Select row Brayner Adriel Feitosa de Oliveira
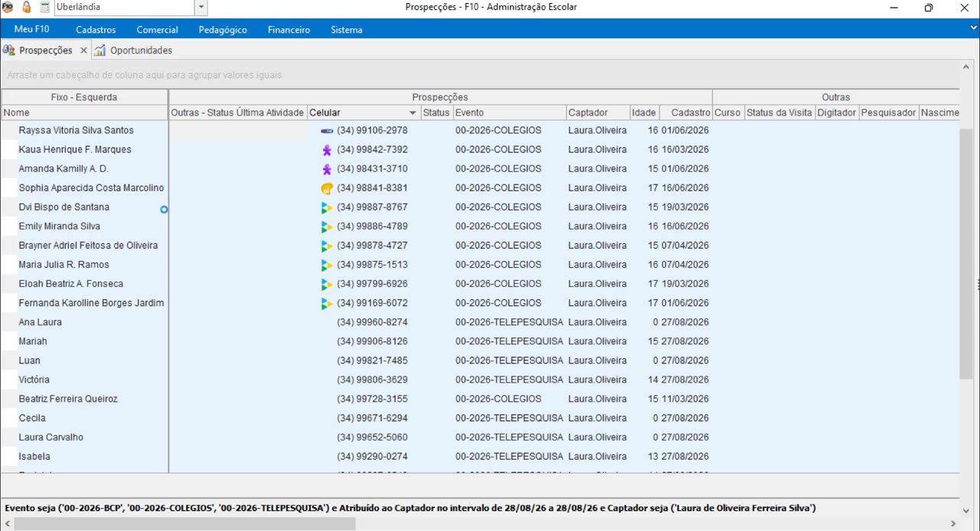The width and height of the screenshot is (980, 531). [88, 246]
